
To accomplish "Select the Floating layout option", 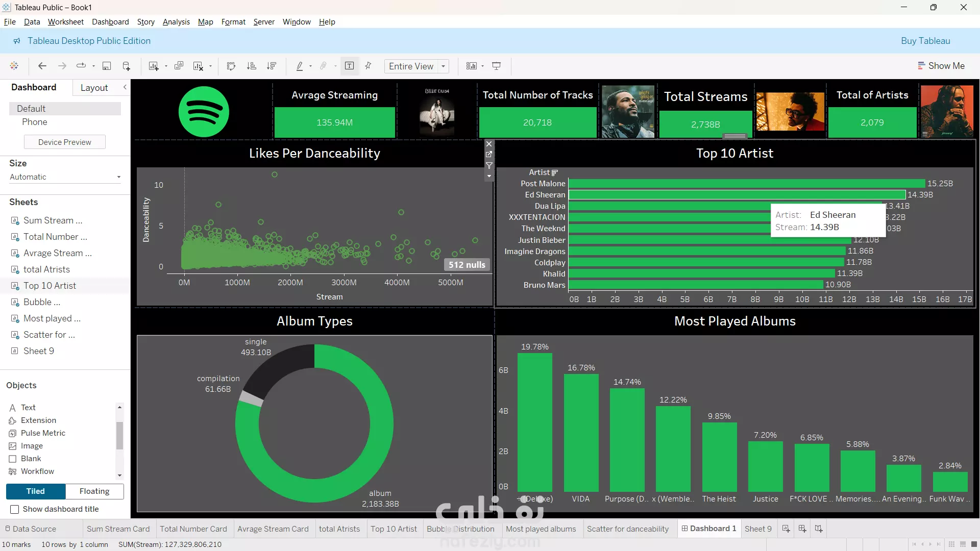I will (94, 491).
